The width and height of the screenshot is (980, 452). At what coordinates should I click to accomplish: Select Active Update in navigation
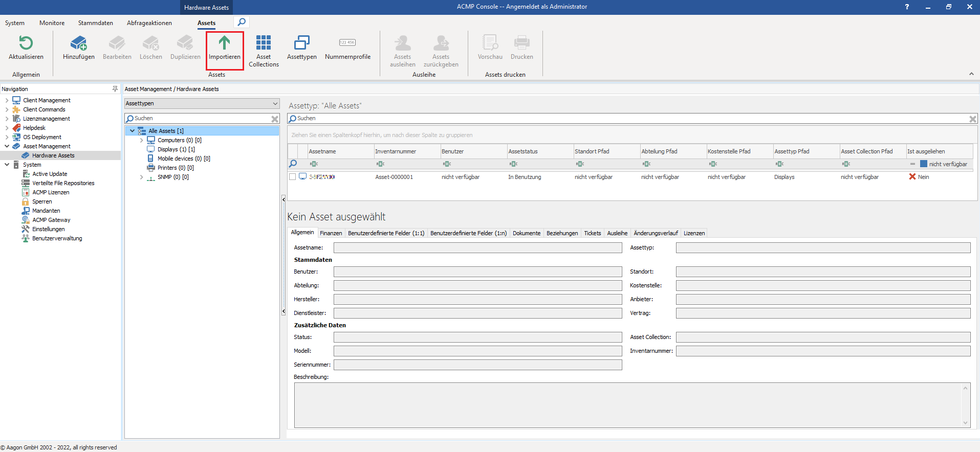tap(50, 174)
